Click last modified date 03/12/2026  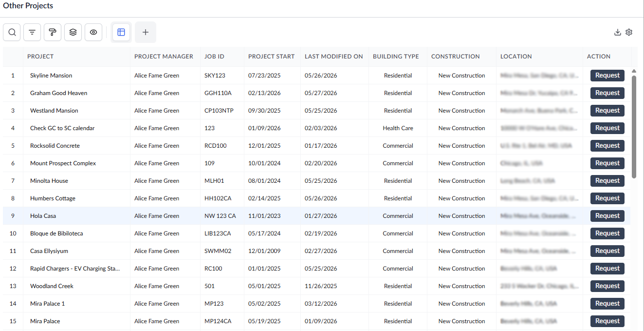pos(321,304)
